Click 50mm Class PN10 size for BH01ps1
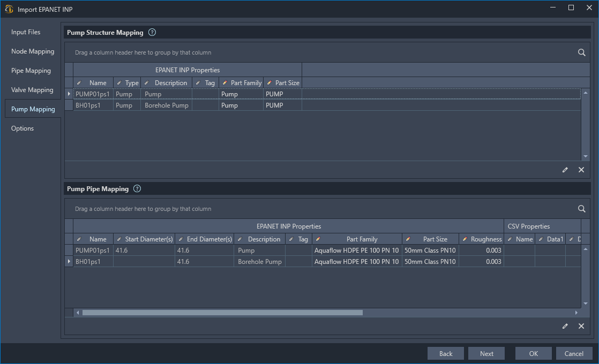This screenshot has width=599, height=364. (430, 261)
